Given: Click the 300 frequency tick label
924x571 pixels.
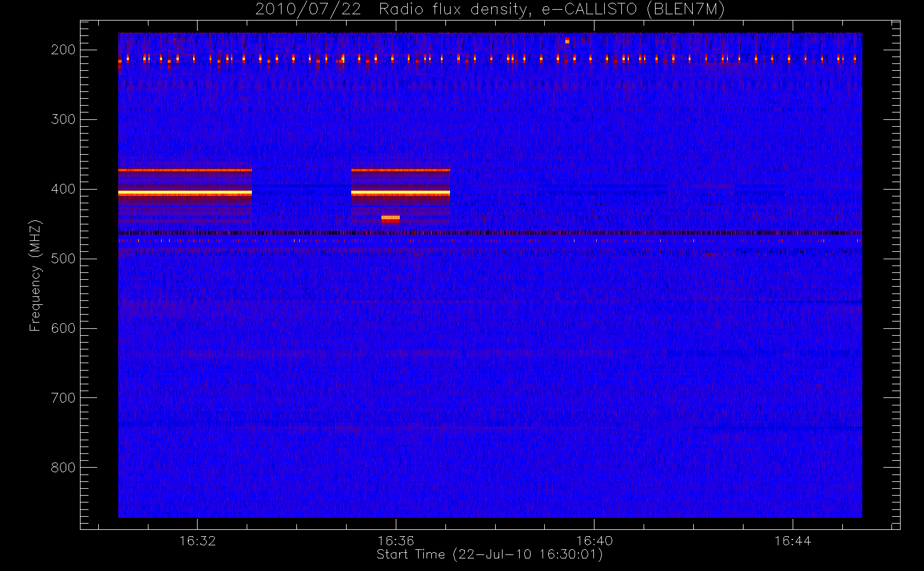Looking at the screenshot, I should pyautogui.click(x=63, y=119).
